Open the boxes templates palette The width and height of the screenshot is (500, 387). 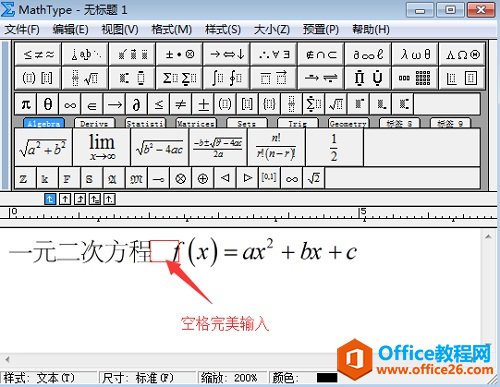(x=462, y=78)
